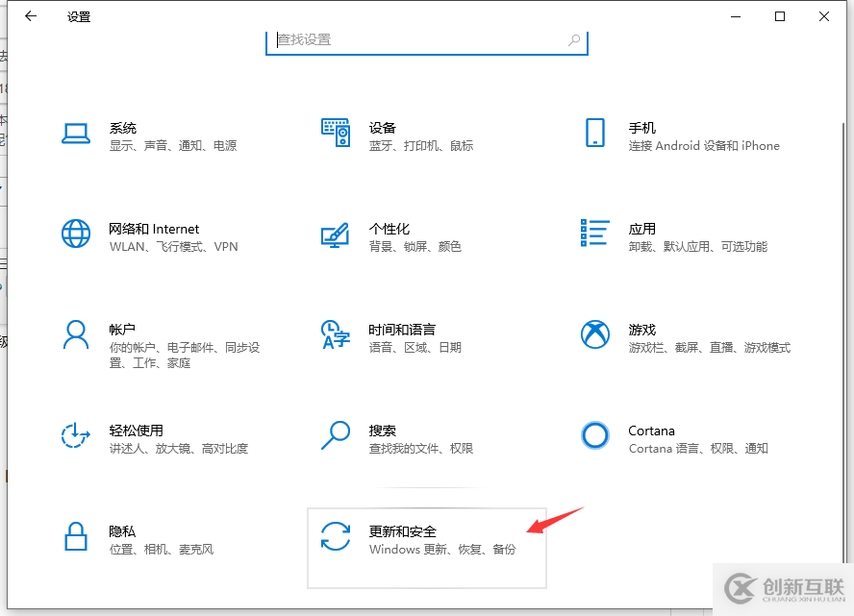Open the 系统 laptop icon
The width and height of the screenshot is (854, 616).
[76, 134]
